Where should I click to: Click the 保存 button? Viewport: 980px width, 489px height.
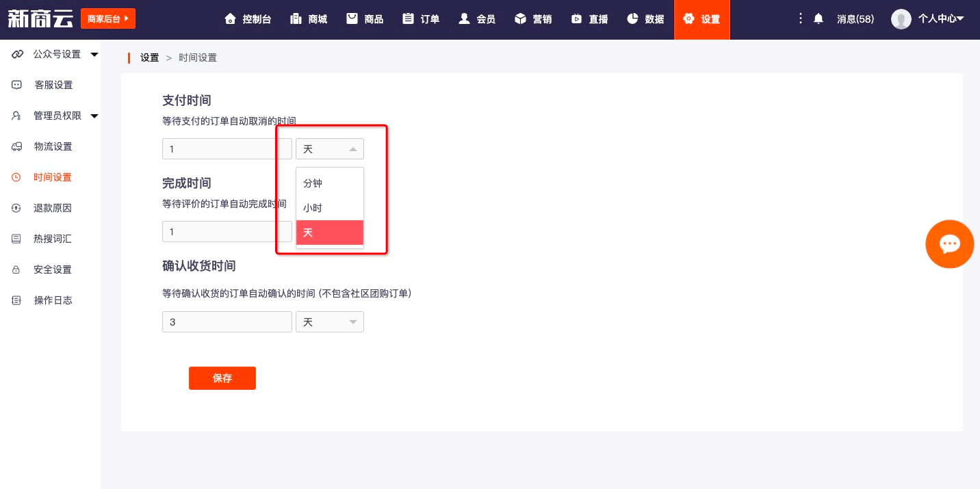click(222, 378)
